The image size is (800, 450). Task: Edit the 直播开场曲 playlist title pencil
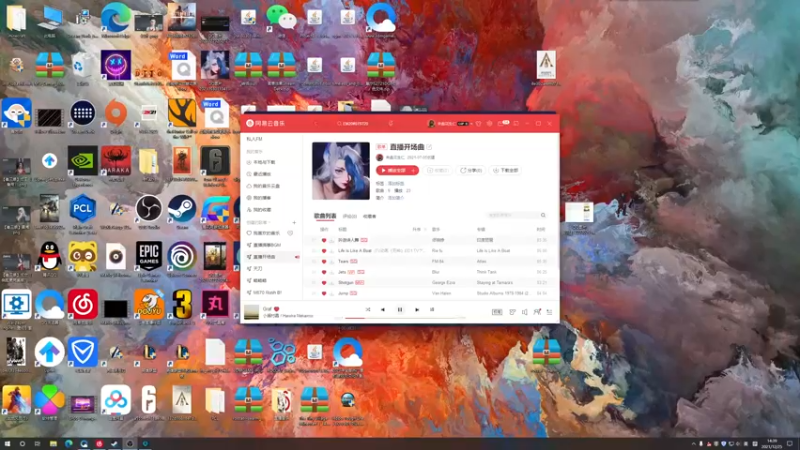tap(430, 147)
